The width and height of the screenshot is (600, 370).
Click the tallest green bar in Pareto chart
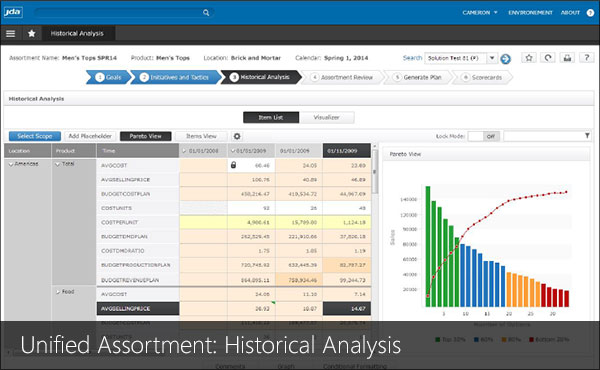[428, 246]
